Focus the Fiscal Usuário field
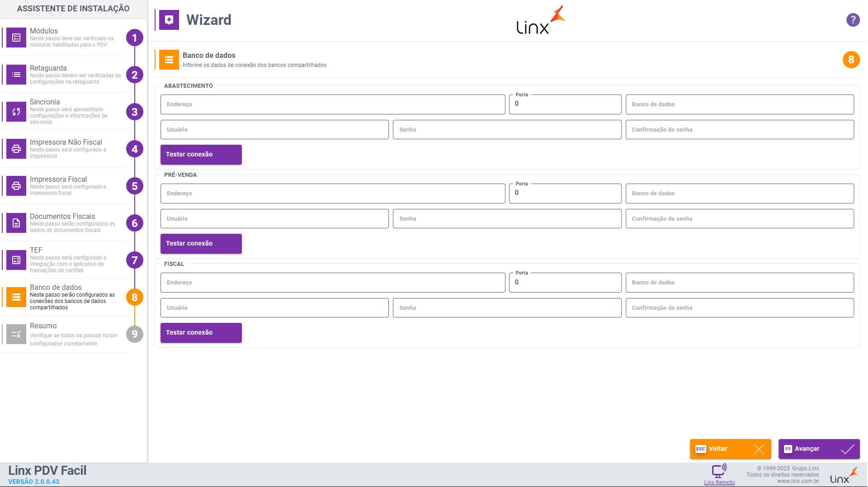Screen dimensions: 868x487 click(274, 308)
